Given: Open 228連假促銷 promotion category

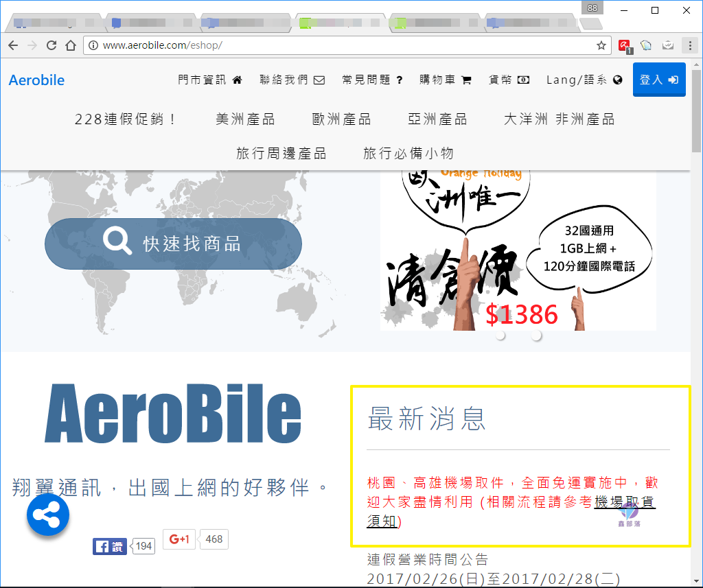Looking at the screenshot, I should pos(125,119).
